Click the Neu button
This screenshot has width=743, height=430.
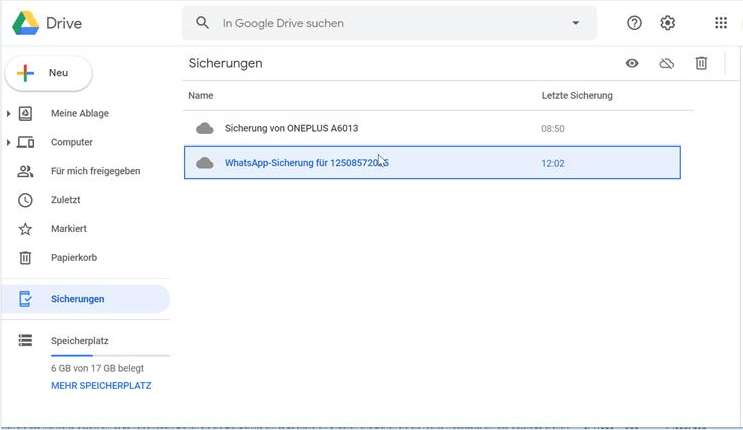point(49,73)
